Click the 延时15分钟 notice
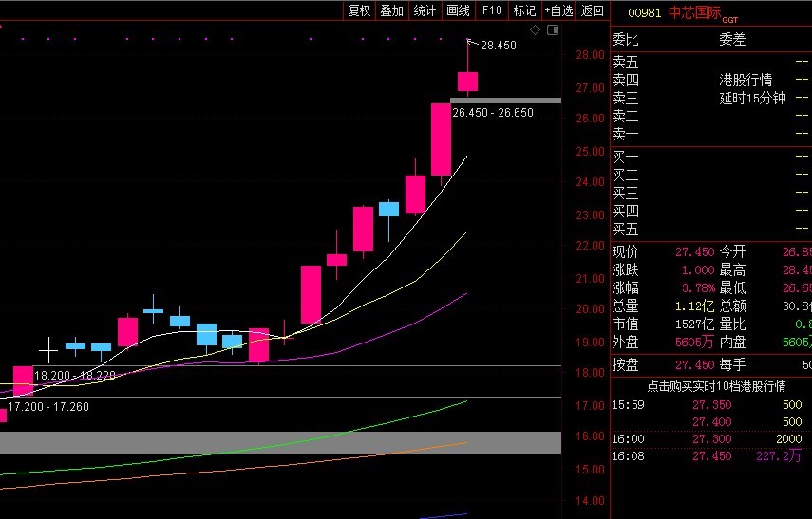812x519 pixels. (752, 98)
